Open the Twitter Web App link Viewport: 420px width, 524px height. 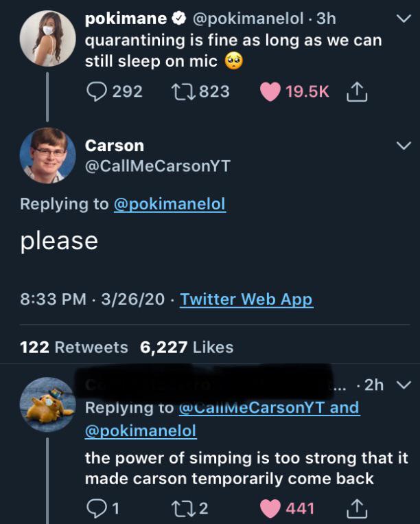click(246, 299)
